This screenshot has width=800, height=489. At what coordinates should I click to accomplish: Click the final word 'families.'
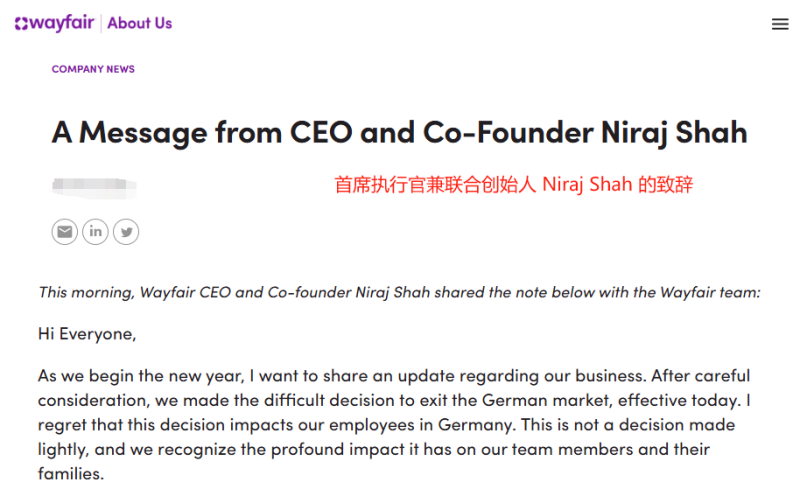pos(71,474)
